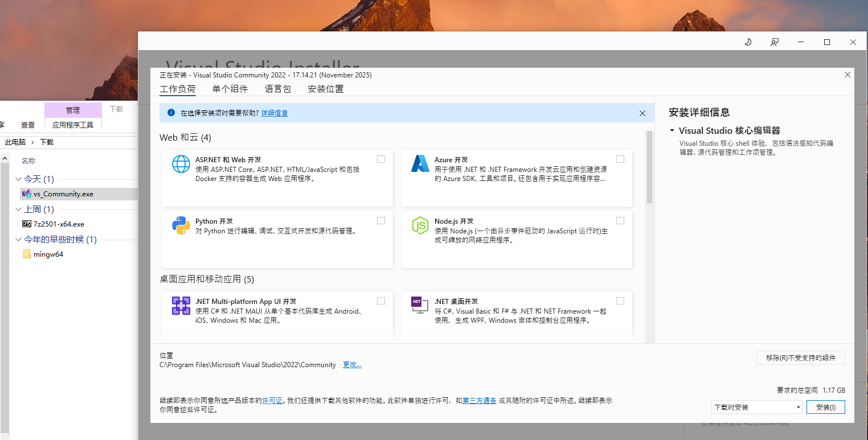Collapse the 今年的早些时候 group in Explorer
This screenshot has width=868, height=440.
19,240
